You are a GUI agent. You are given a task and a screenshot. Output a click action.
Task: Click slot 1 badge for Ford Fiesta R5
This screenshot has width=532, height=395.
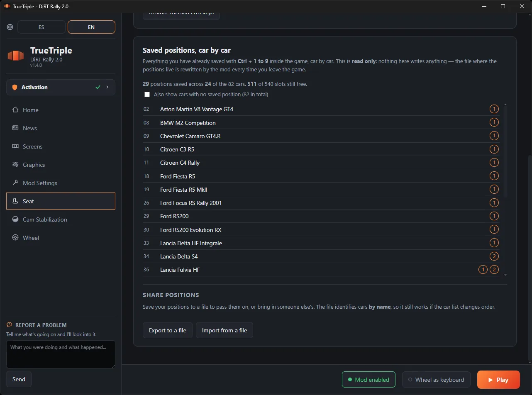pos(494,176)
